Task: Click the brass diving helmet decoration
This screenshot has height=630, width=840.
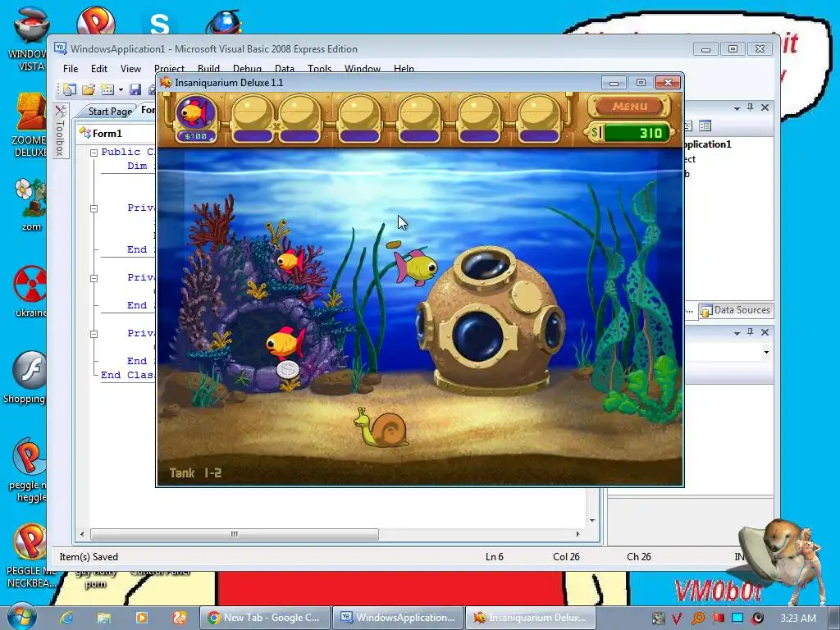Action: tap(491, 321)
